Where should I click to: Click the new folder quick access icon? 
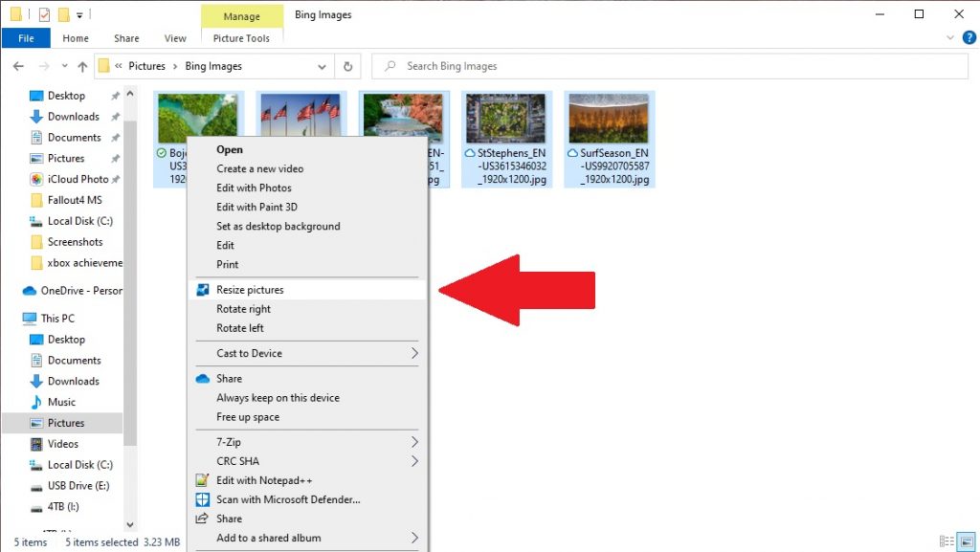(64, 14)
